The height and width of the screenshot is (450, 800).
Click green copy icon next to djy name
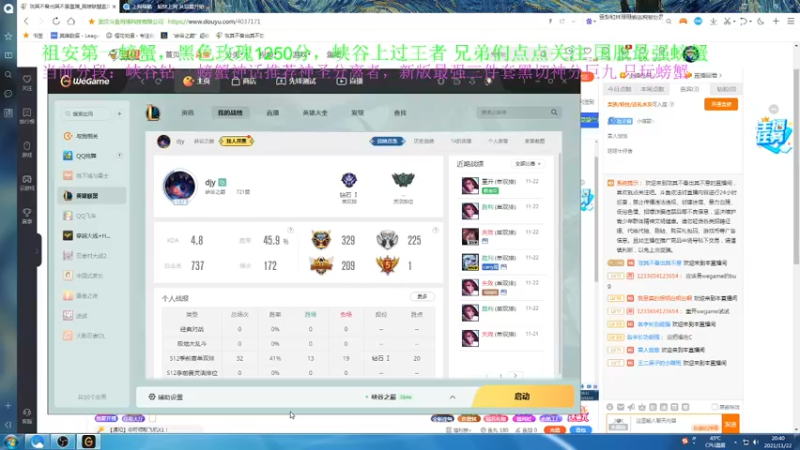(x=222, y=182)
